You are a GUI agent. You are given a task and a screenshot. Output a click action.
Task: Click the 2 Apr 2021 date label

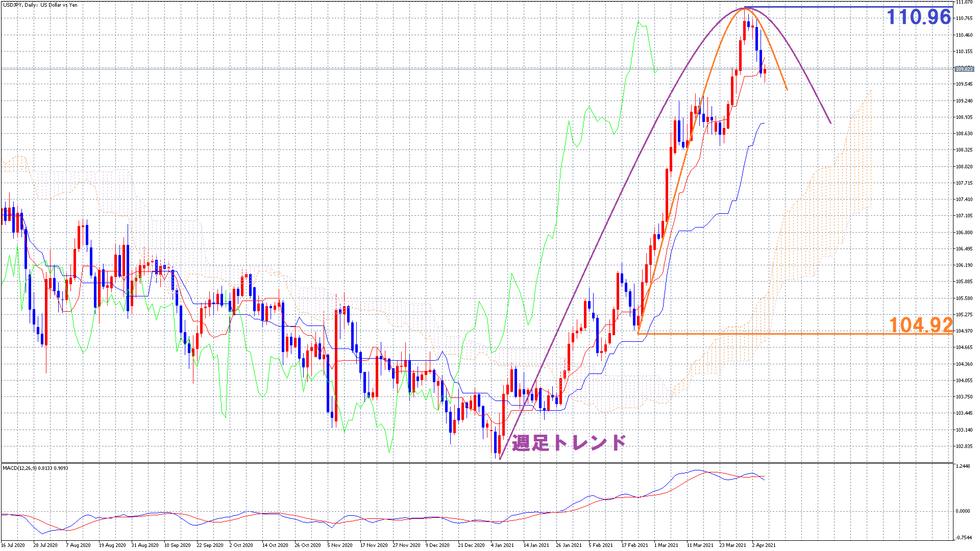[764, 545]
